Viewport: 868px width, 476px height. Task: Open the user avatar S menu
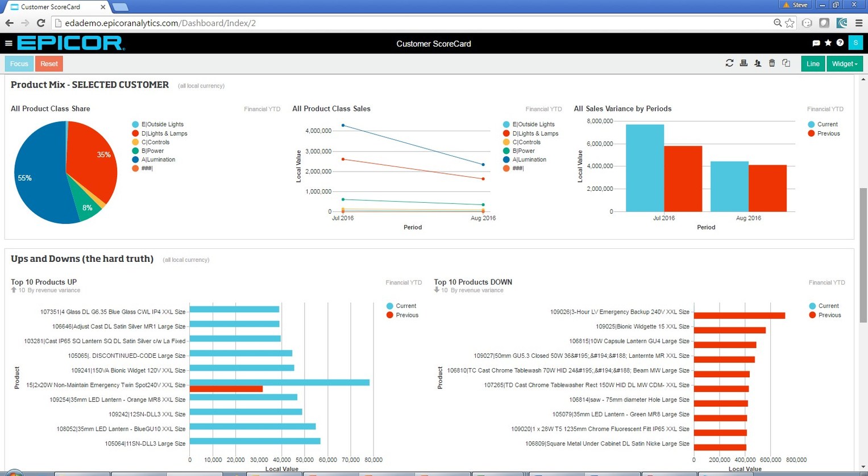[x=855, y=43]
